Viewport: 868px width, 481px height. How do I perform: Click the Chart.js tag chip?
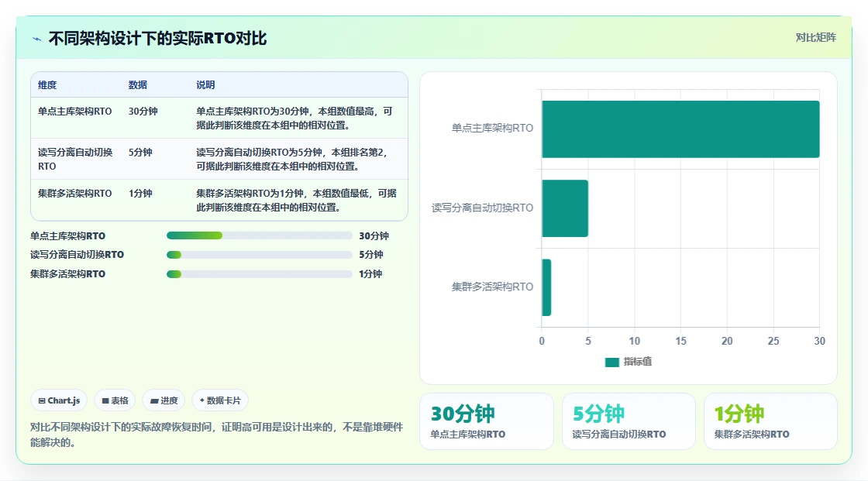point(59,400)
